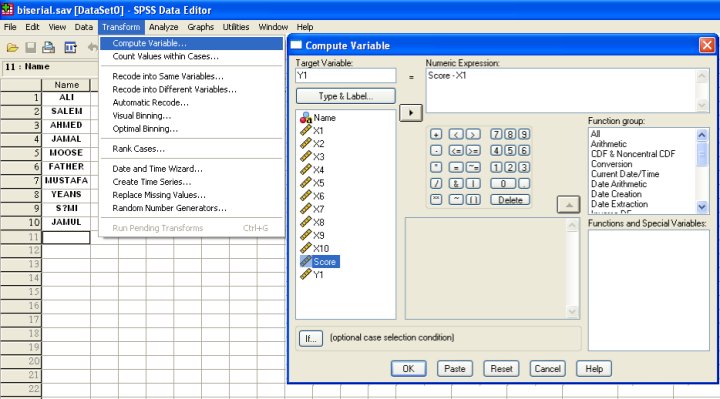Click the vertical bar OR operator button
This screenshot has width=720, height=399.
coord(473,184)
